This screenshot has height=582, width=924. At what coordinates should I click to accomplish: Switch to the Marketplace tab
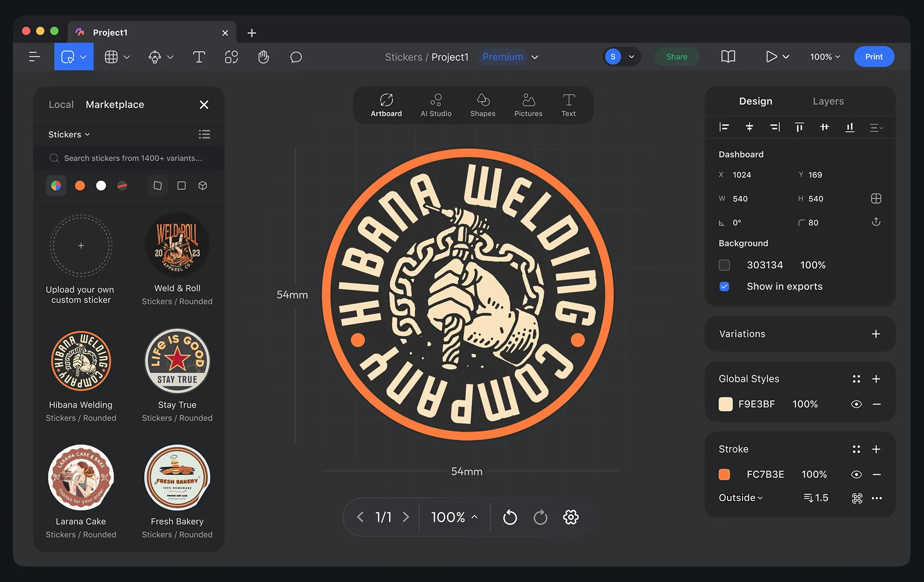pos(115,104)
